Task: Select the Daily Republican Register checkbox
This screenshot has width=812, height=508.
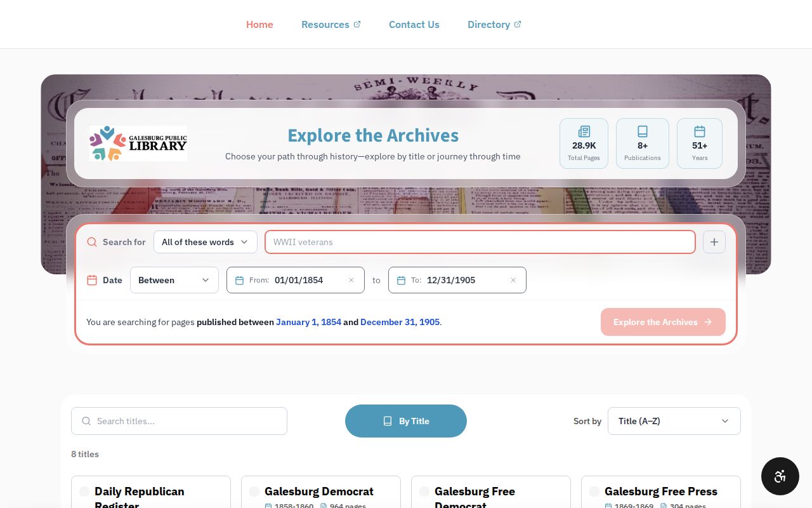Action: tap(84, 491)
